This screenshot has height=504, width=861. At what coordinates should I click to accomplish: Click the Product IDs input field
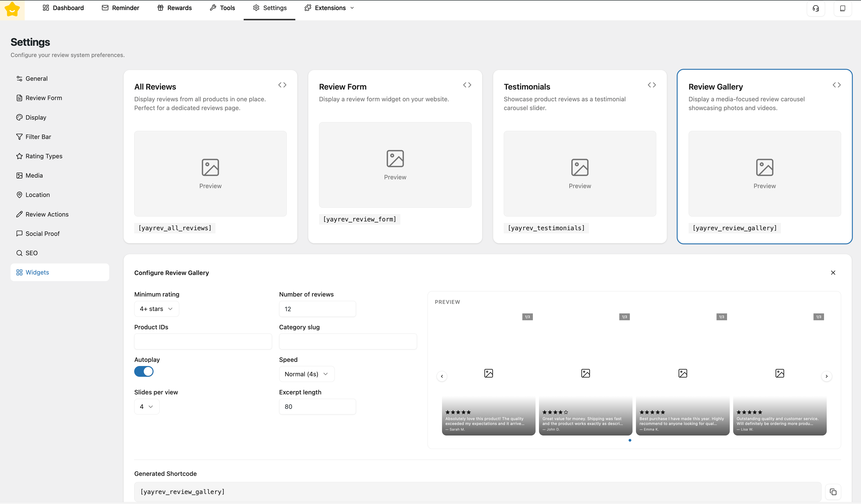pyautogui.click(x=203, y=342)
